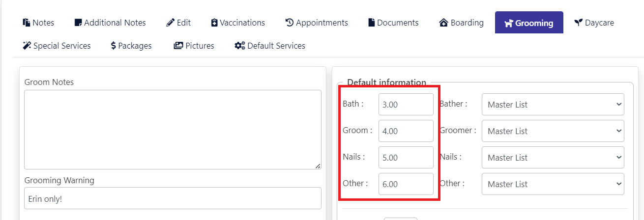Expand the Bather Master List dropdown

553,104
